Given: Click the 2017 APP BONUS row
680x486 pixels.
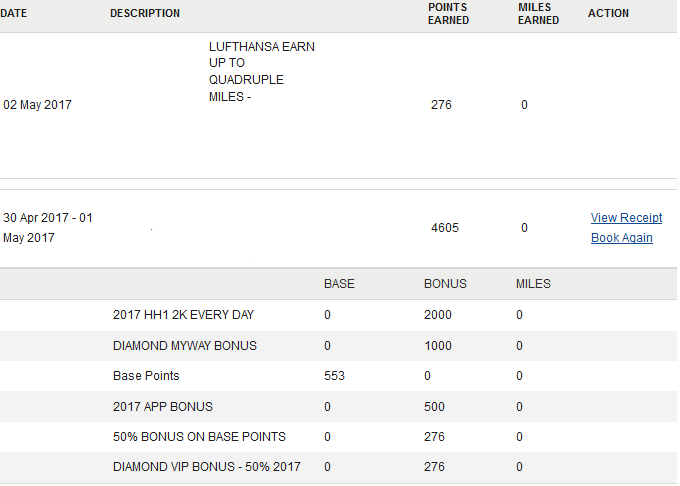Looking at the screenshot, I should tap(338, 406).
